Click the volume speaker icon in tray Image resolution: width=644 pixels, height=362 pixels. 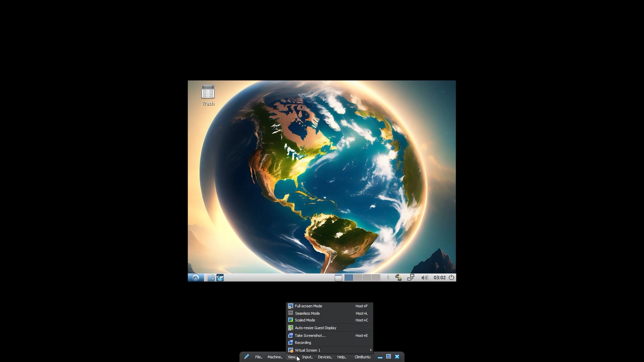(425, 278)
